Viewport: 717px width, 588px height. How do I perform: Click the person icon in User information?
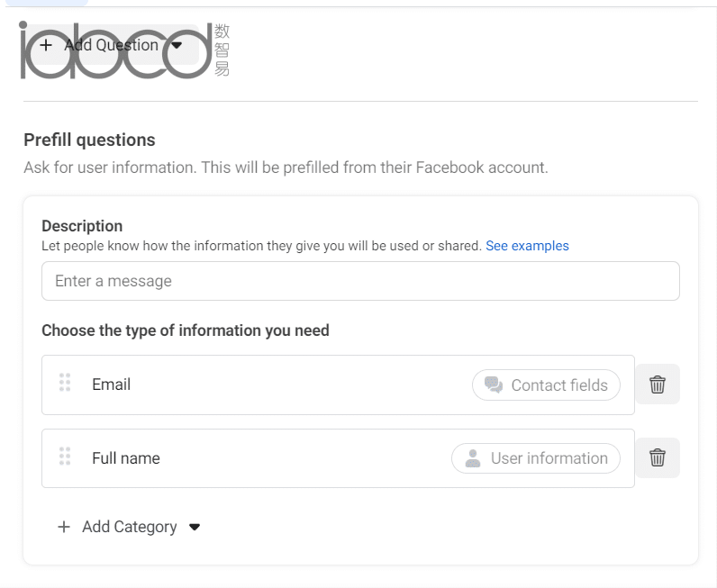(x=473, y=458)
